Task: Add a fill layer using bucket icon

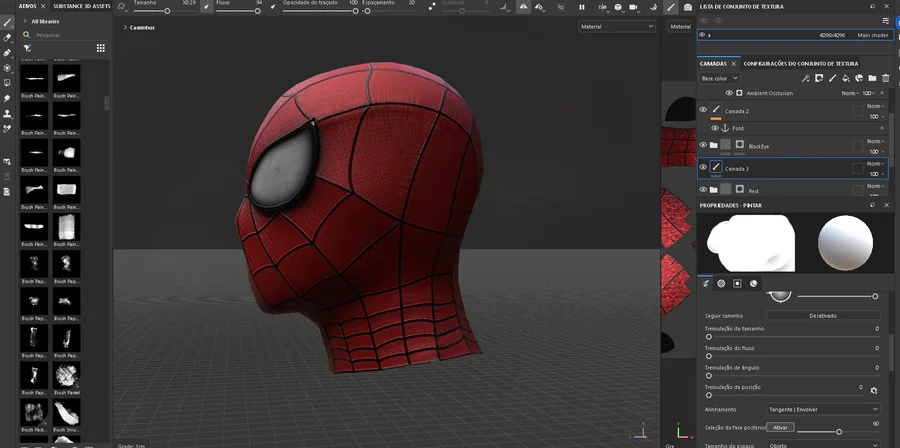Action: coord(845,78)
